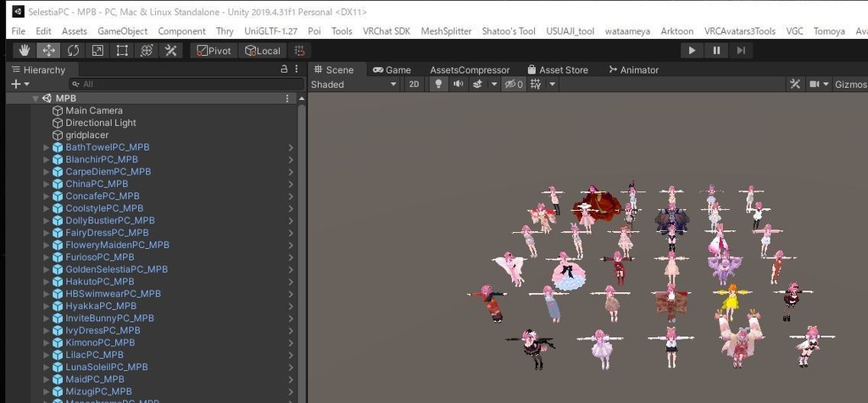
Task: Open prefab arrow for ConcafePC_MPB
Action: [291, 196]
